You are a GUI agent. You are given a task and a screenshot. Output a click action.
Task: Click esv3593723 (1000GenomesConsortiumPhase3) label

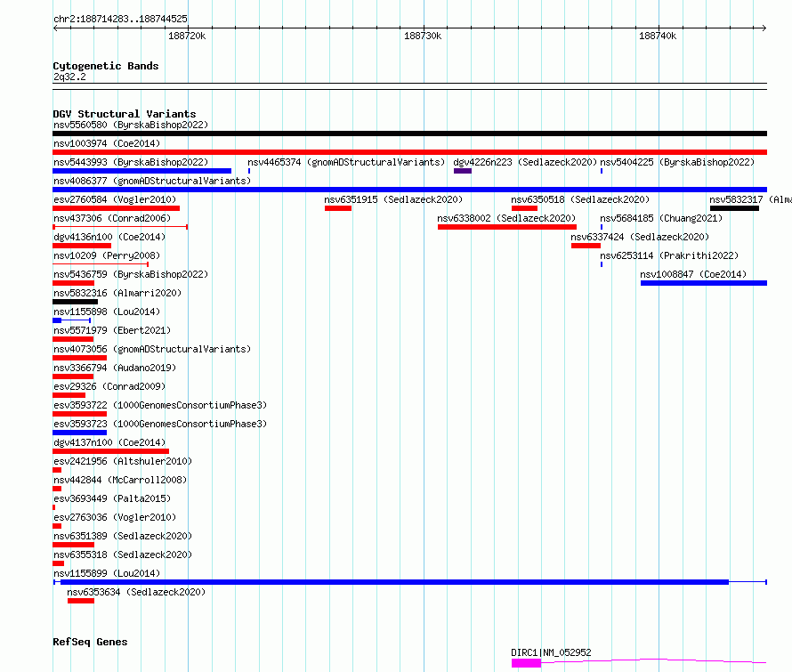click(x=160, y=424)
